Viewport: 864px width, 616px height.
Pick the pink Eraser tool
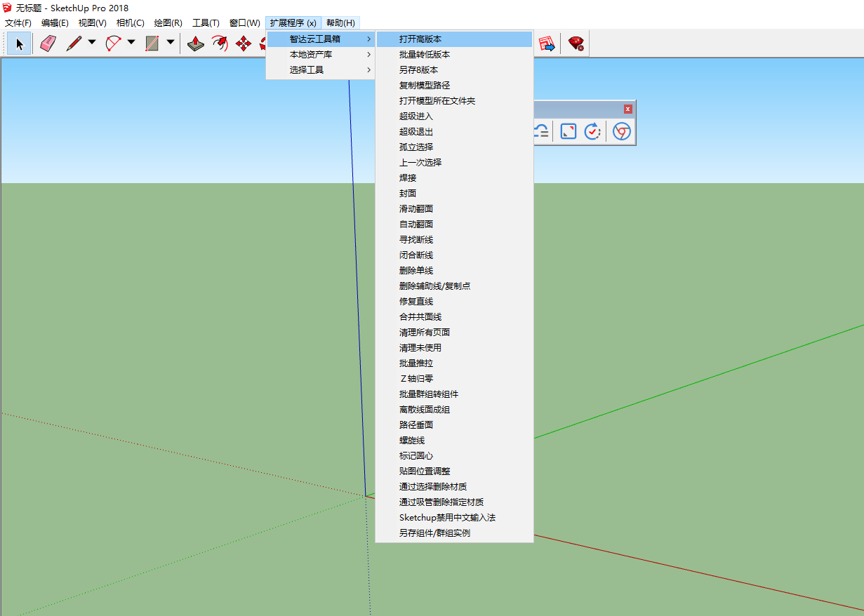tap(48, 44)
